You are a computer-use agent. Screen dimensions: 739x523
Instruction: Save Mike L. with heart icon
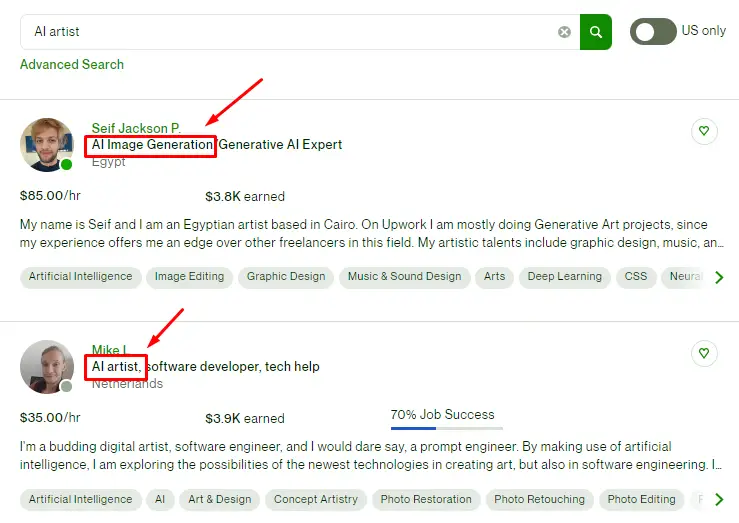tap(704, 353)
